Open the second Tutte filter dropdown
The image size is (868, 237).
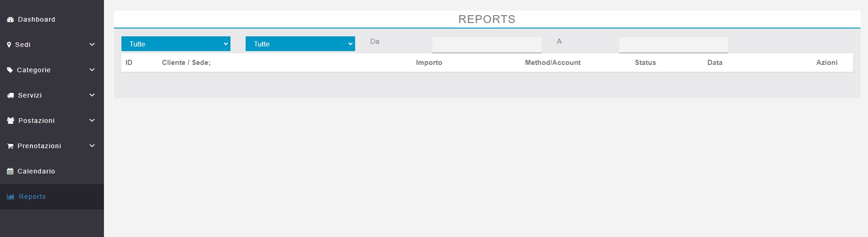point(300,44)
